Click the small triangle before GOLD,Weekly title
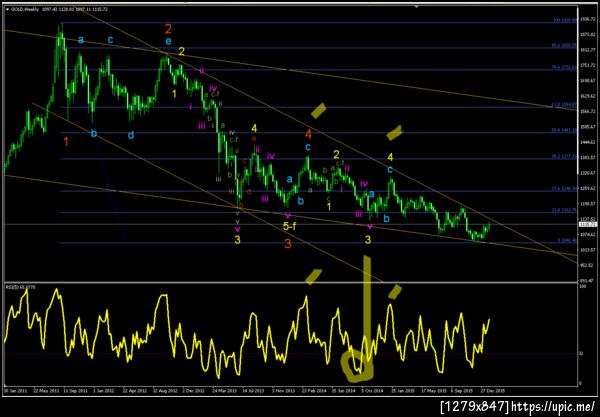600x417 pixels. [7, 9]
